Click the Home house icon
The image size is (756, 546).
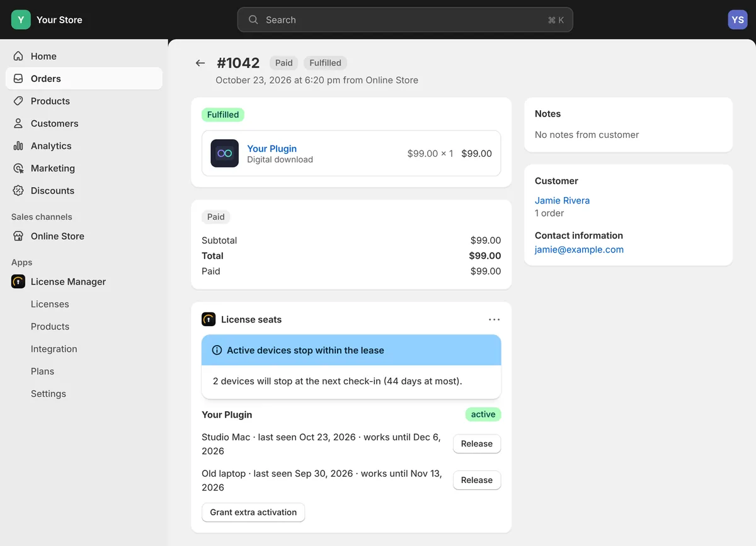18,56
